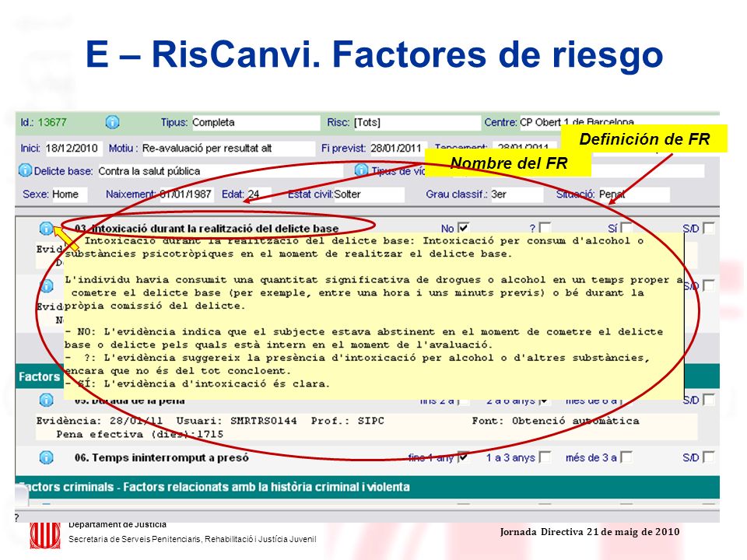Click the info icon below factor 03's icon

coord(46,285)
